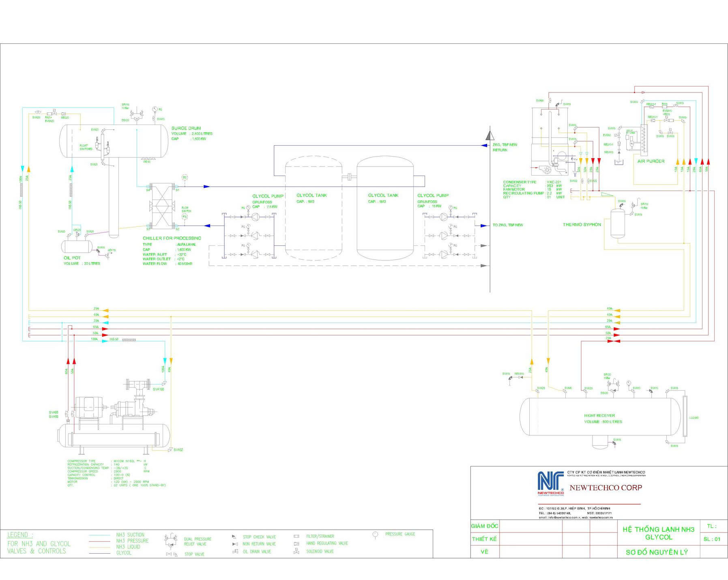The image size is (728, 580).
Task: Click the non return valve legend symbol
Action: click(x=234, y=544)
